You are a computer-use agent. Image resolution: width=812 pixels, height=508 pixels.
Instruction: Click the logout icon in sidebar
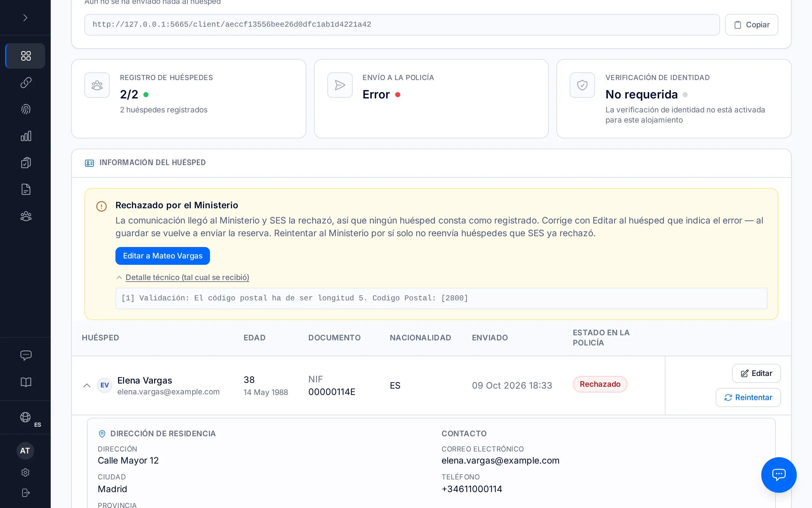pos(25,492)
